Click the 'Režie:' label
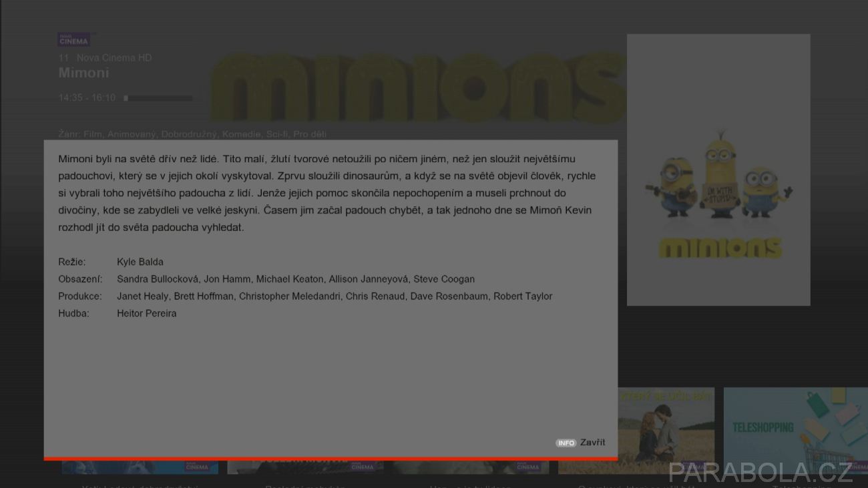868x488 pixels. click(72, 262)
